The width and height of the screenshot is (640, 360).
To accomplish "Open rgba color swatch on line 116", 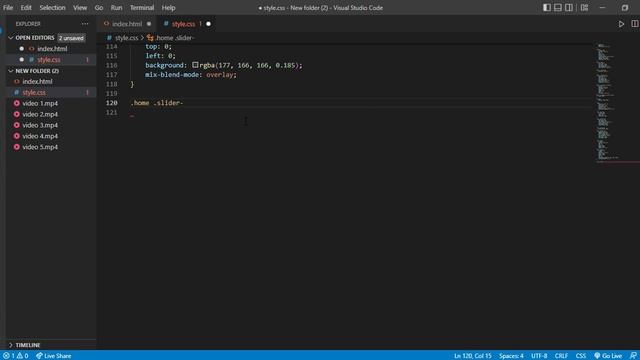I will click(195, 65).
